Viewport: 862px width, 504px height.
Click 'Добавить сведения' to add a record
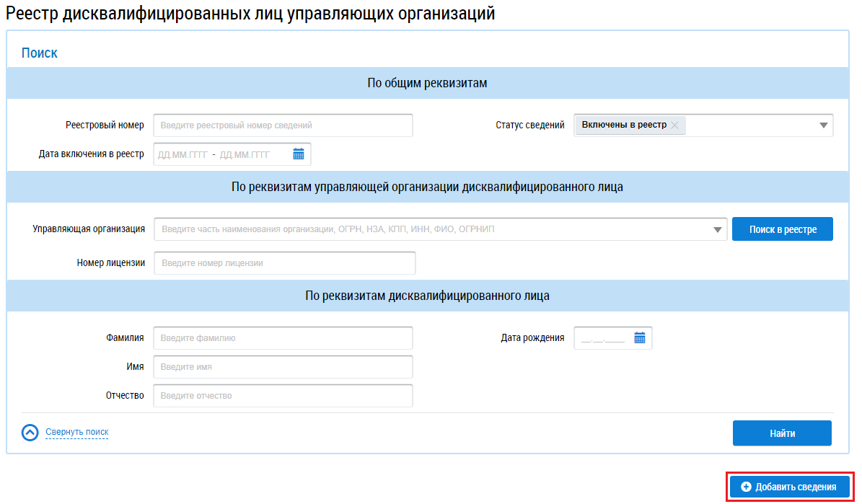791,487
